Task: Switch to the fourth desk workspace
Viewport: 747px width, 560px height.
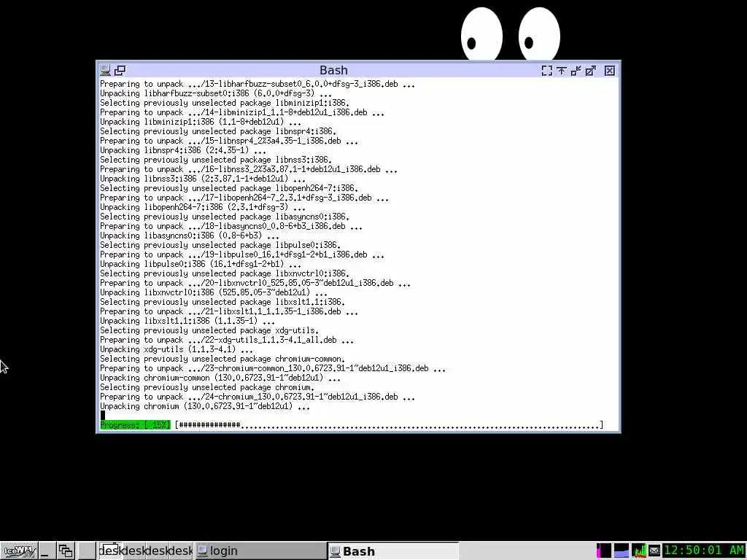Action: [181, 551]
